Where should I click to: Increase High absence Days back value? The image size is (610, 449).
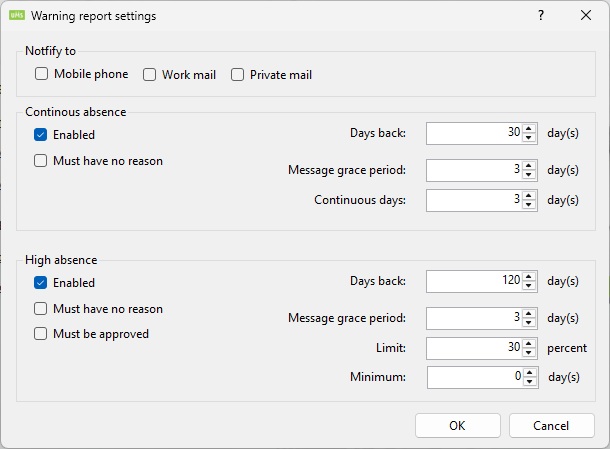530,277
